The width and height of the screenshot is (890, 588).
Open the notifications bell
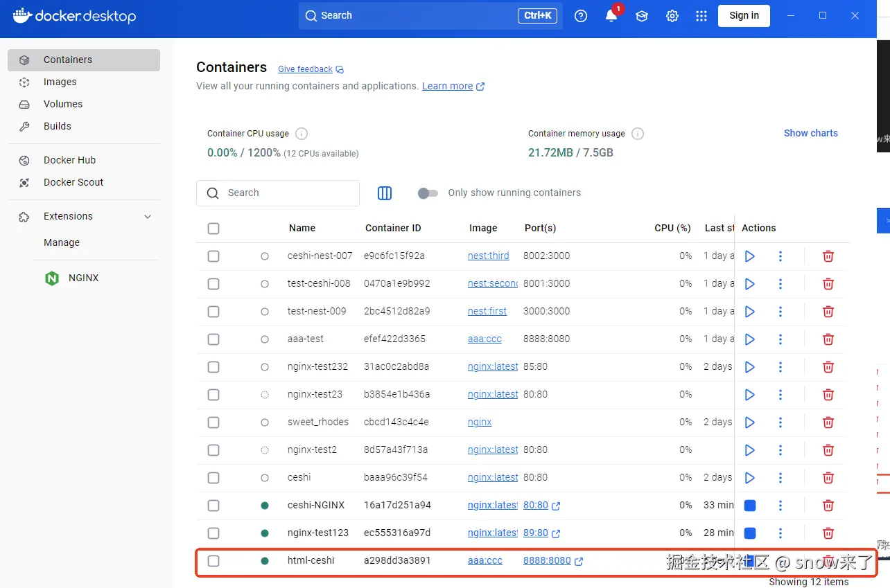611,16
